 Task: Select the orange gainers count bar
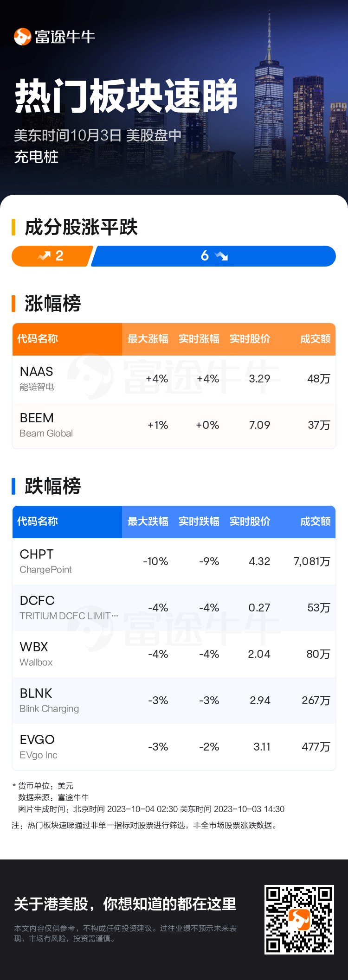(52, 256)
